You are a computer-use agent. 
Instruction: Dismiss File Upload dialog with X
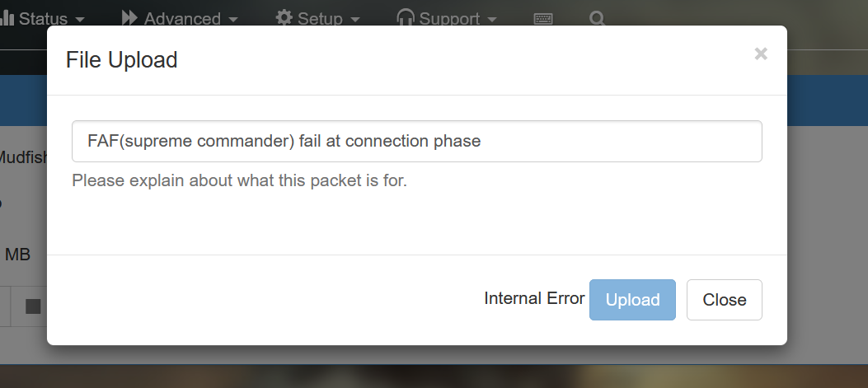761,54
